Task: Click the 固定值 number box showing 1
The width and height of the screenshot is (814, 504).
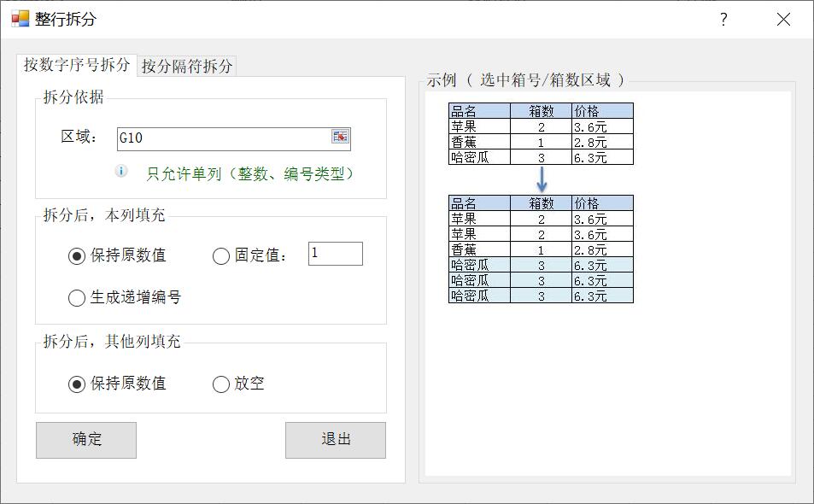Action: (x=336, y=254)
